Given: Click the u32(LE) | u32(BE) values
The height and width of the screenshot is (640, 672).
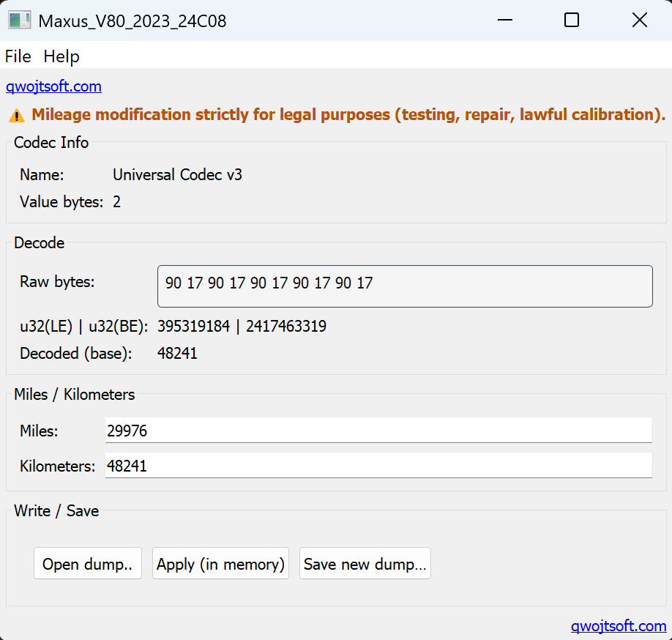Looking at the screenshot, I should (x=242, y=326).
